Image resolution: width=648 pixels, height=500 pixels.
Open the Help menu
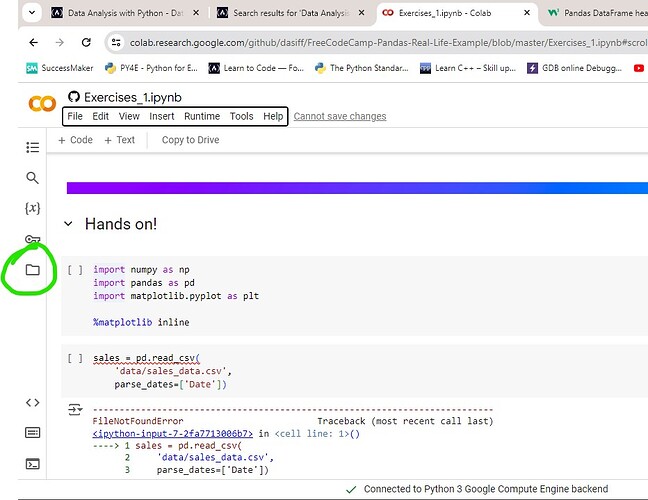[x=273, y=116]
